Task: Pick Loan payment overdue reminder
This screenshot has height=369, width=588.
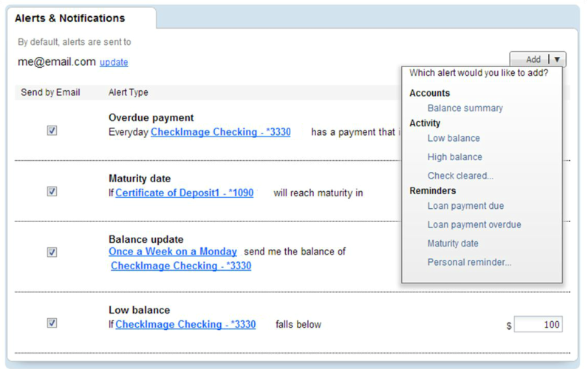Action: (x=474, y=225)
